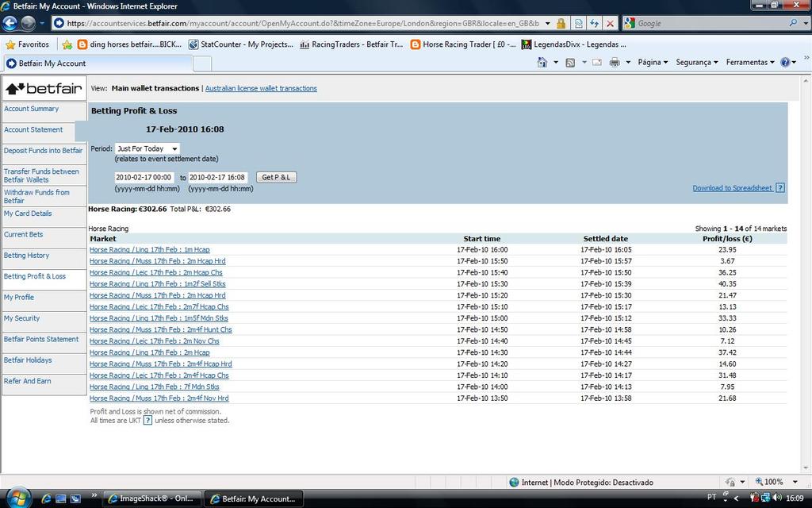This screenshot has width=812, height=508.
Task: Click the Add to Favorites Bar icon
Action: 67,44
